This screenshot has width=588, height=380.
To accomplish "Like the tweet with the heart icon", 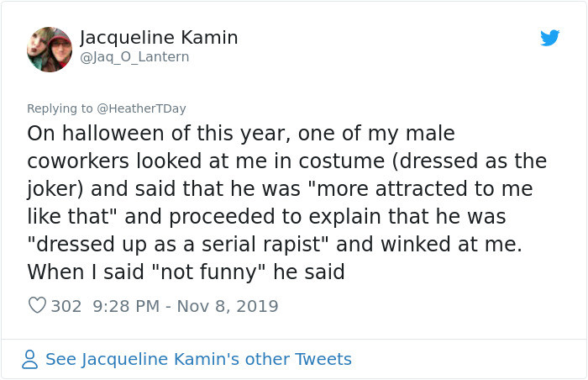I will coord(37,306).
